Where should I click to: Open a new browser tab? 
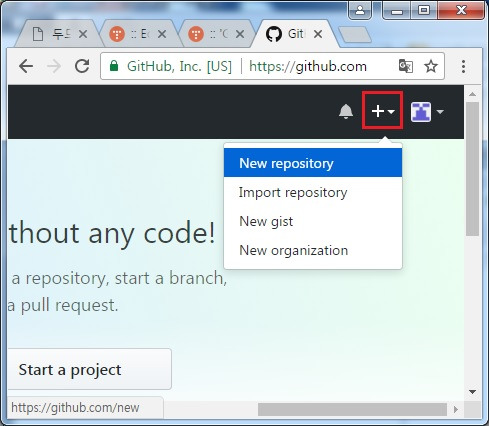[x=355, y=35]
